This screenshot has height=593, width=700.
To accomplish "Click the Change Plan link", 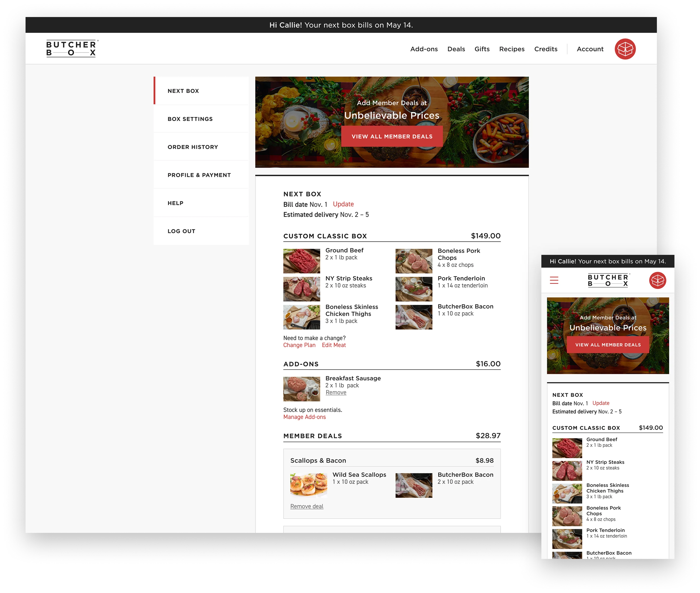I will pyautogui.click(x=299, y=345).
